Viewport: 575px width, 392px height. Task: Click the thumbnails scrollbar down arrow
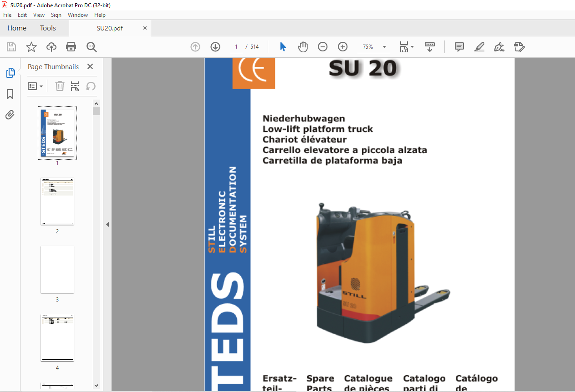(96, 386)
